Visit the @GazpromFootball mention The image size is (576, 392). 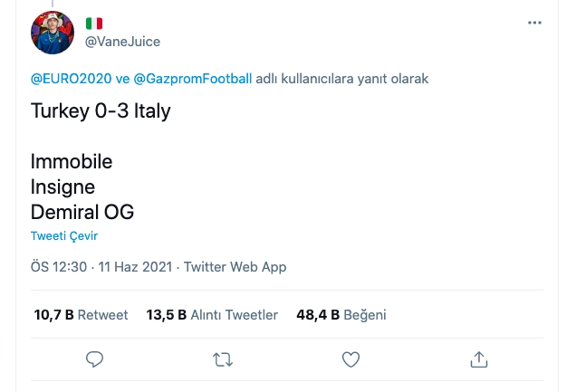point(193,79)
